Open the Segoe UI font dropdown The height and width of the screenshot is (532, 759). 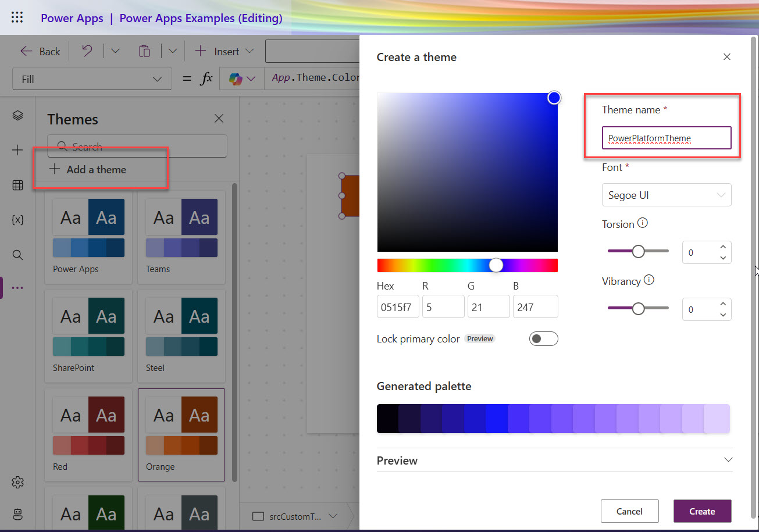pos(667,195)
